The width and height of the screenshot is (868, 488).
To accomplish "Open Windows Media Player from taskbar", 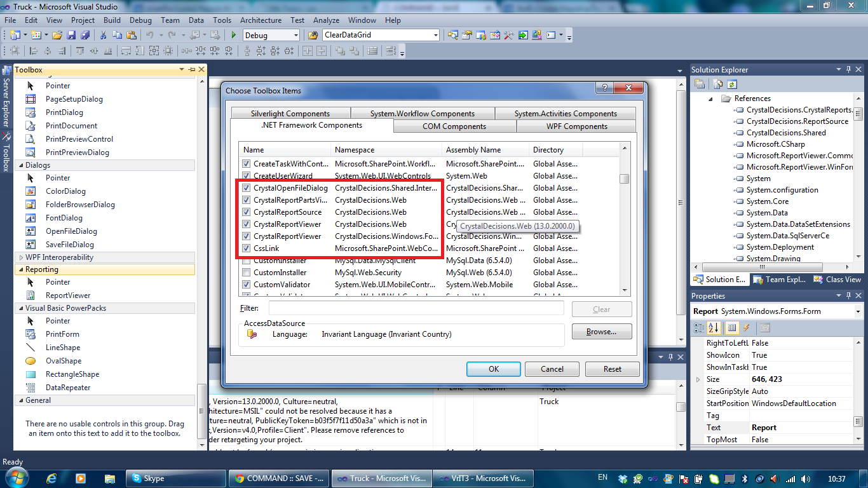I will [81, 478].
